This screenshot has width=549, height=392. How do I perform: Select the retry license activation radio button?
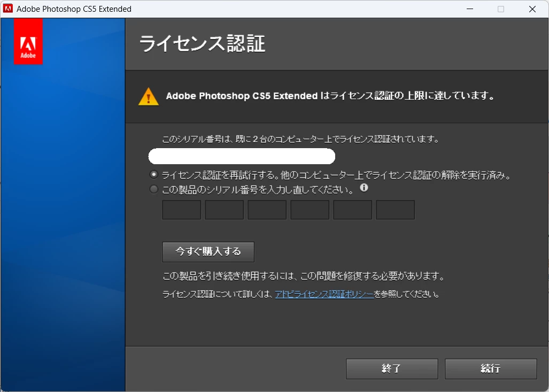tap(154, 174)
